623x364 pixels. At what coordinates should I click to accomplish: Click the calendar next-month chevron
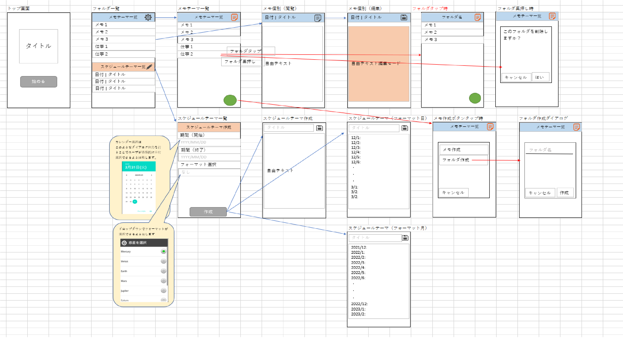coord(151,175)
